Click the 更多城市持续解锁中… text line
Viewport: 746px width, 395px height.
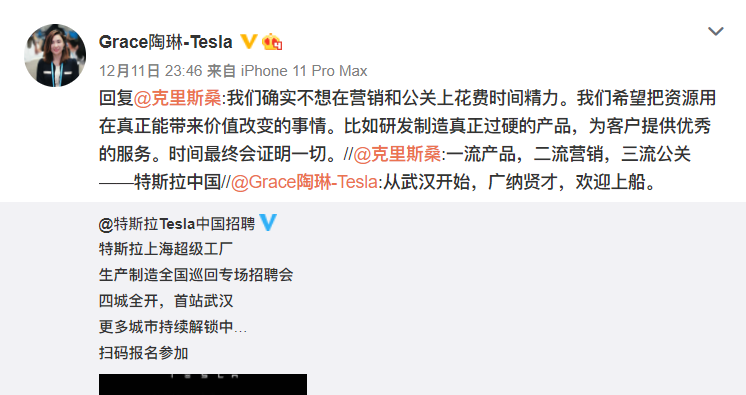pyautogui.click(x=173, y=326)
